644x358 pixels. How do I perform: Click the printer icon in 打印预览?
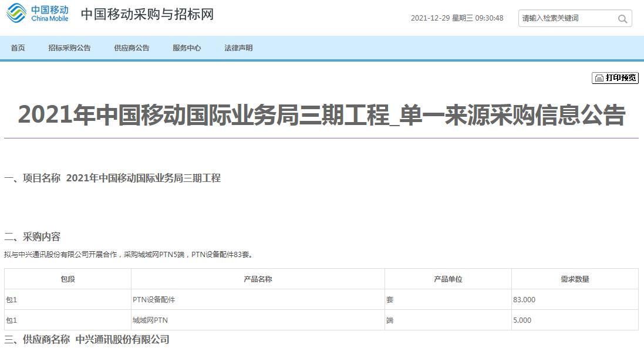click(x=599, y=78)
